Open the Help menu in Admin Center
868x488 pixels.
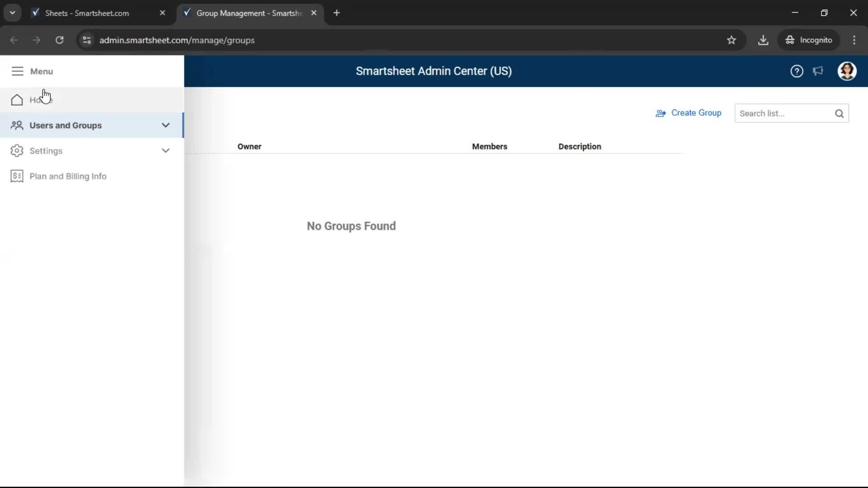pyautogui.click(x=797, y=71)
